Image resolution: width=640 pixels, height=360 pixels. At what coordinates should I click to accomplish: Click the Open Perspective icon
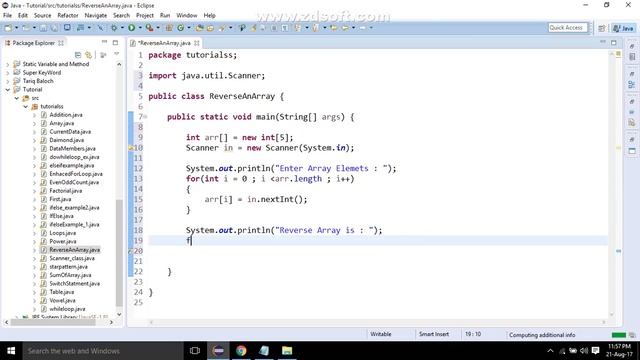click(x=602, y=28)
